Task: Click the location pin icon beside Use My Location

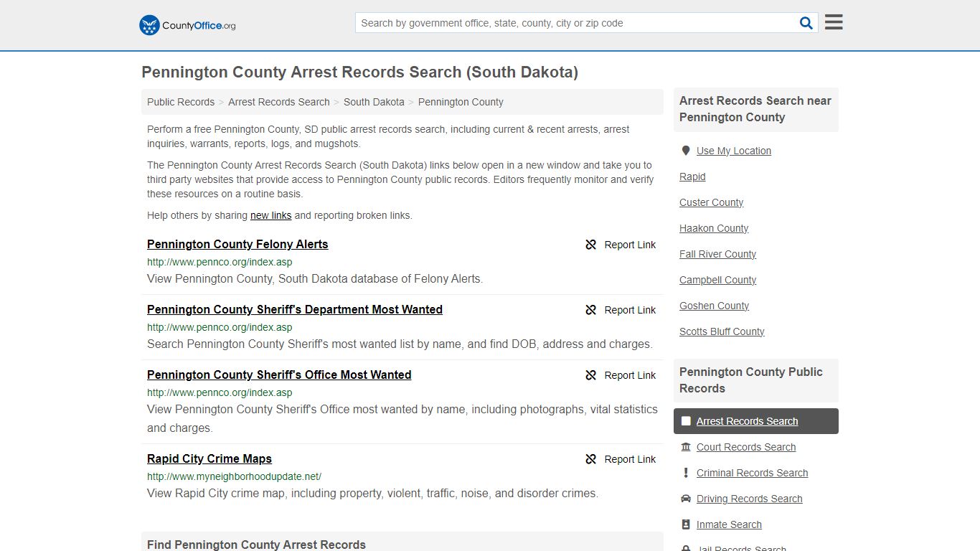Action: click(x=686, y=151)
